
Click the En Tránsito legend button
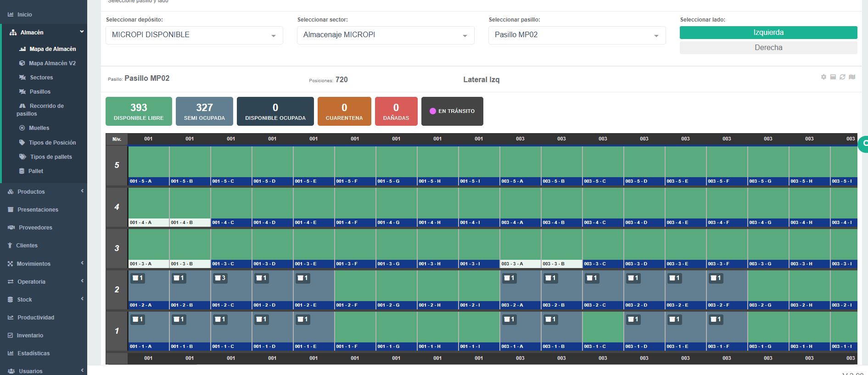tap(452, 111)
